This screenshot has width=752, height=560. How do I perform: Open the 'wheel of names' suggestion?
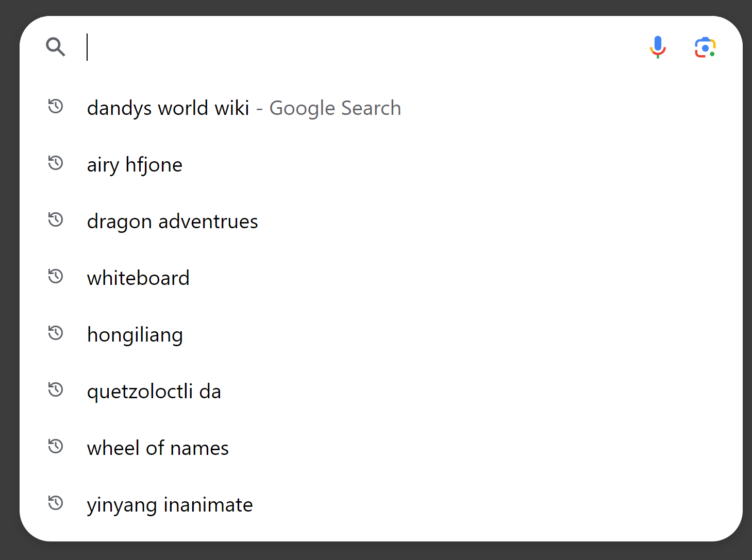[x=158, y=448]
